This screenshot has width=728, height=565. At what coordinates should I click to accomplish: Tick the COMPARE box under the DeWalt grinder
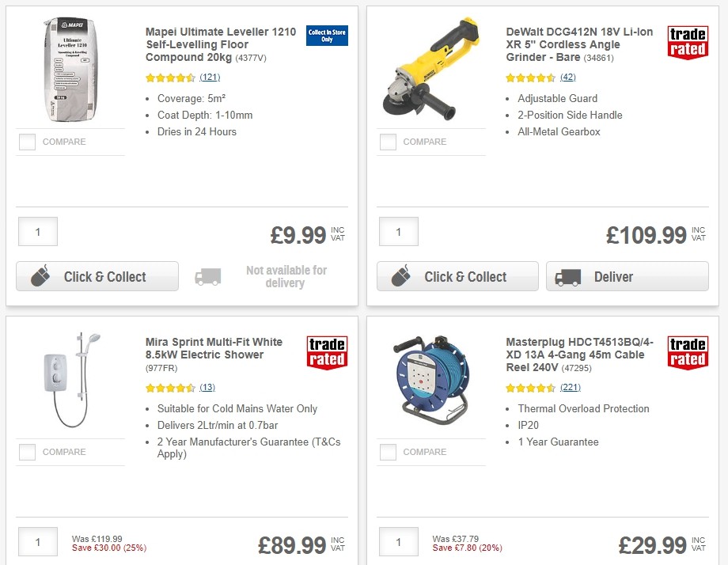pos(387,142)
